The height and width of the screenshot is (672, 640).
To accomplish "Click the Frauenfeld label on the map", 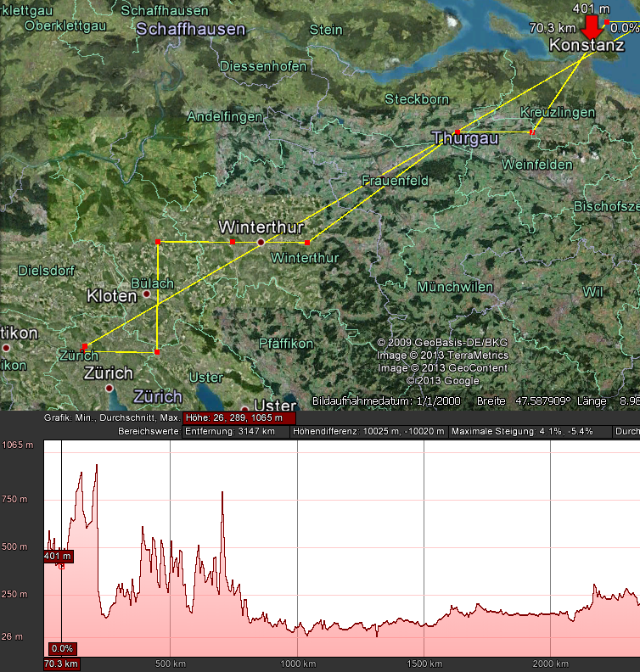I will click(396, 181).
